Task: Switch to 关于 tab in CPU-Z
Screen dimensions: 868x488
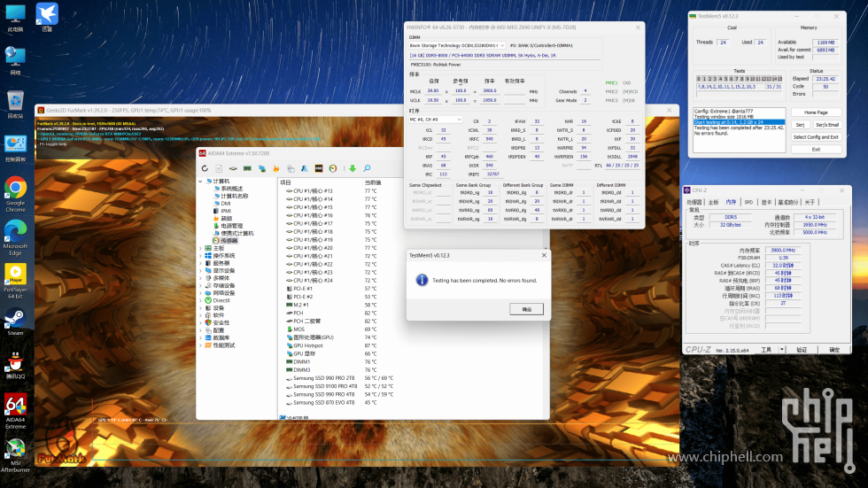Action: click(x=810, y=202)
